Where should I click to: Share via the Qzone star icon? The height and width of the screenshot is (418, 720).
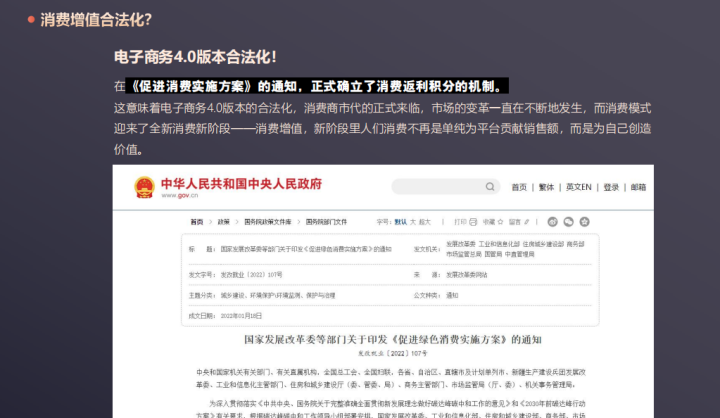(584, 222)
